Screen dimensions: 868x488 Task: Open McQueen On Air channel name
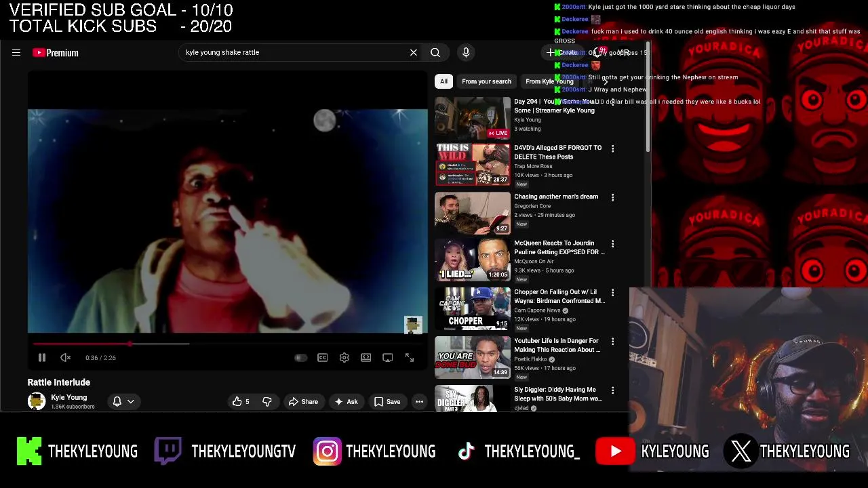[534, 262]
